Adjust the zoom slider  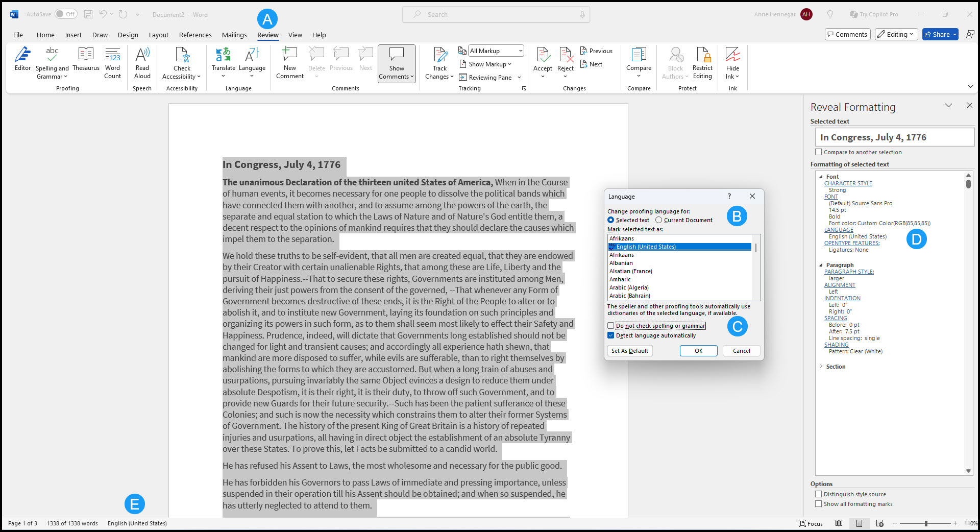tap(925, 523)
